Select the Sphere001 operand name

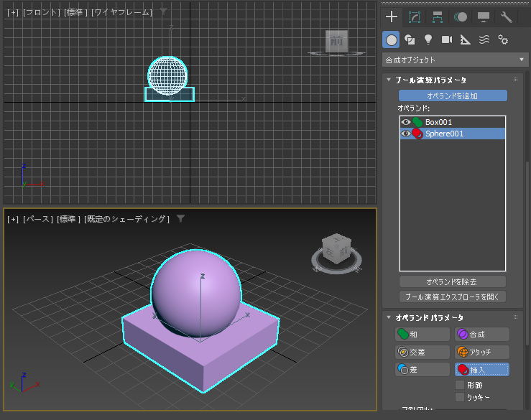tap(444, 134)
